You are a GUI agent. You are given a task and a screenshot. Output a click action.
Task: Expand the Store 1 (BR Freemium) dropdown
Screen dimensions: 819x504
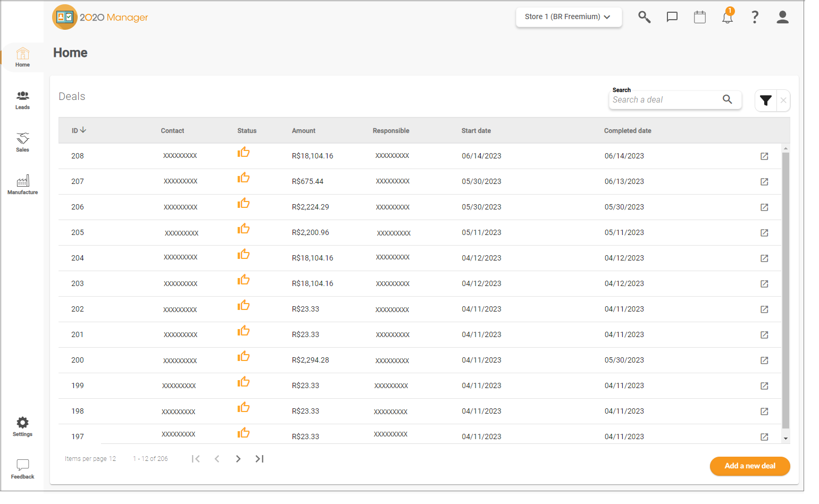tap(568, 17)
